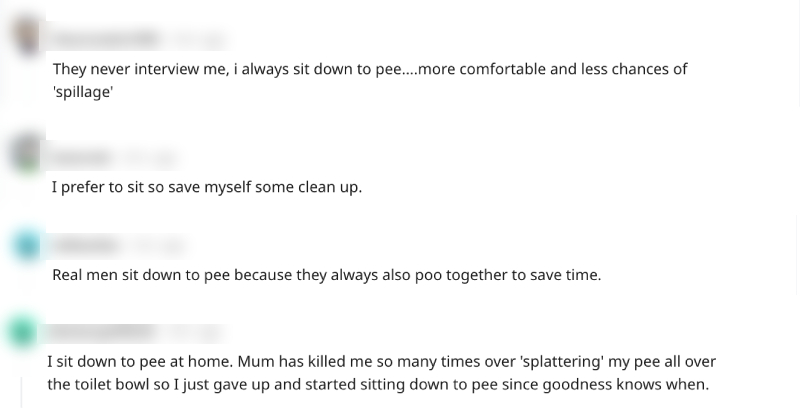Open blurred username above 'Mum has killed me' comment
This screenshot has height=413, width=800.
coord(101,332)
